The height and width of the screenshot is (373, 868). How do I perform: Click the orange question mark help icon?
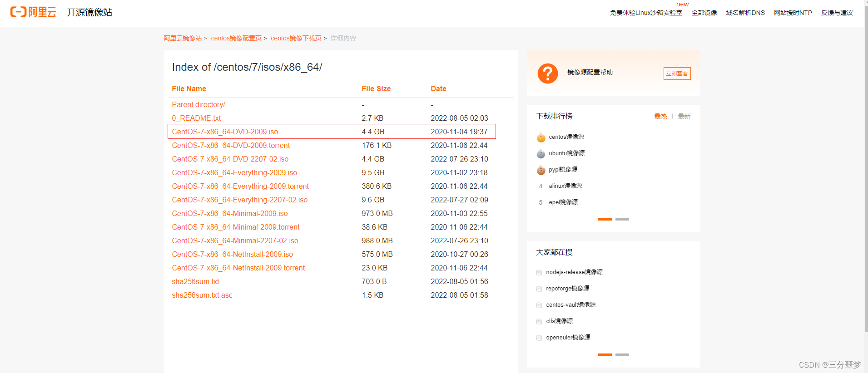click(x=547, y=73)
